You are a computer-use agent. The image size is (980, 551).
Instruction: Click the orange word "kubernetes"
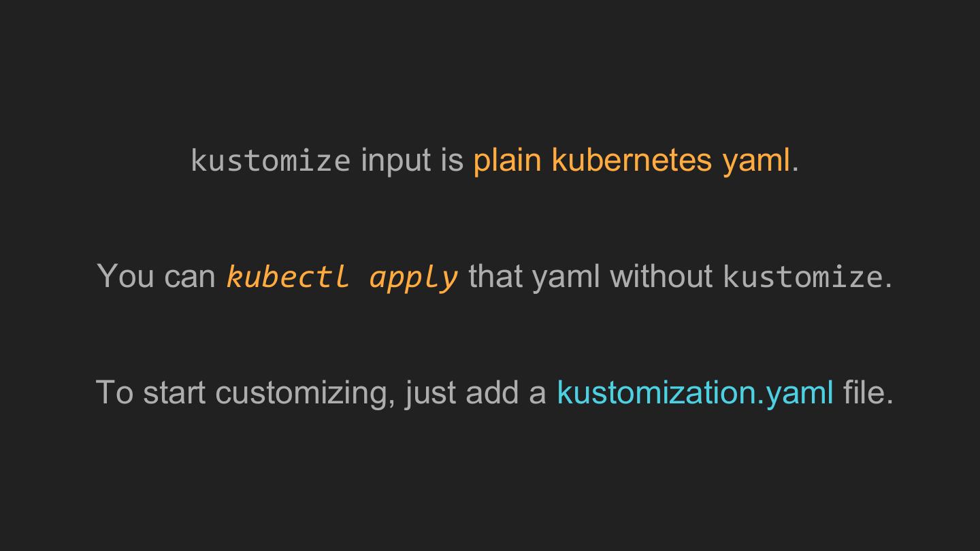click(x=632, y=161)
